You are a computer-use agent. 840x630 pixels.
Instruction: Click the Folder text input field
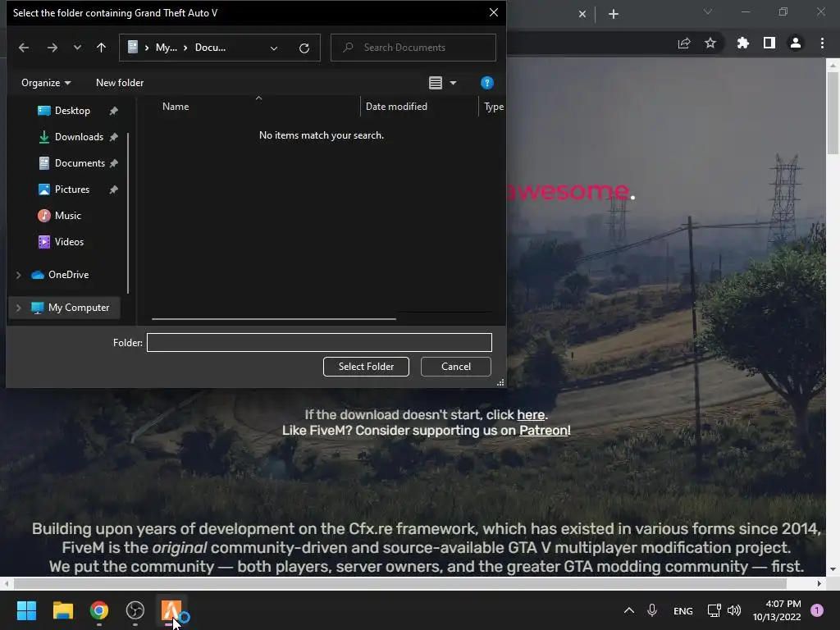(x=319, y=343)
